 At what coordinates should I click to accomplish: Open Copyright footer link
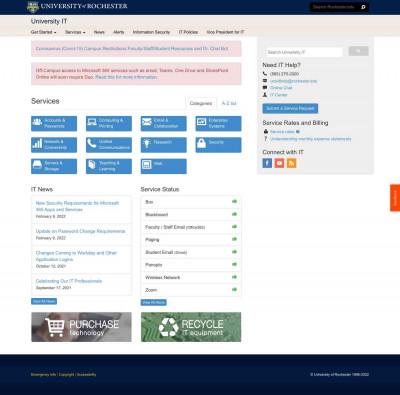(67, 375)
